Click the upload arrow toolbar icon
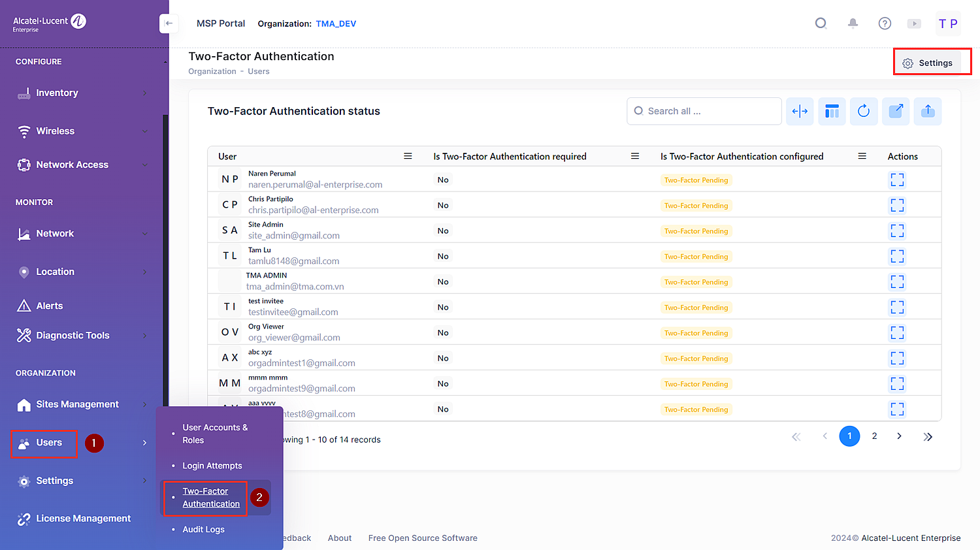980x550 pixels. click(x=928, y=111)
